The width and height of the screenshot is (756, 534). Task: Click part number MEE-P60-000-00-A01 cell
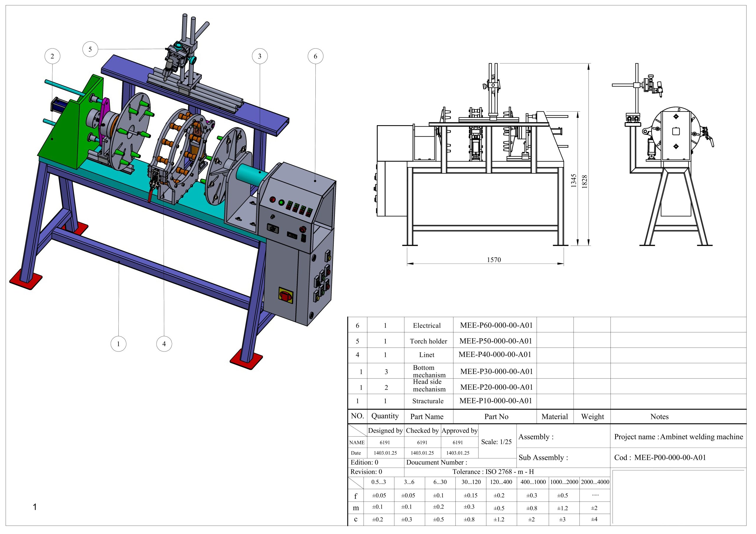496,325
